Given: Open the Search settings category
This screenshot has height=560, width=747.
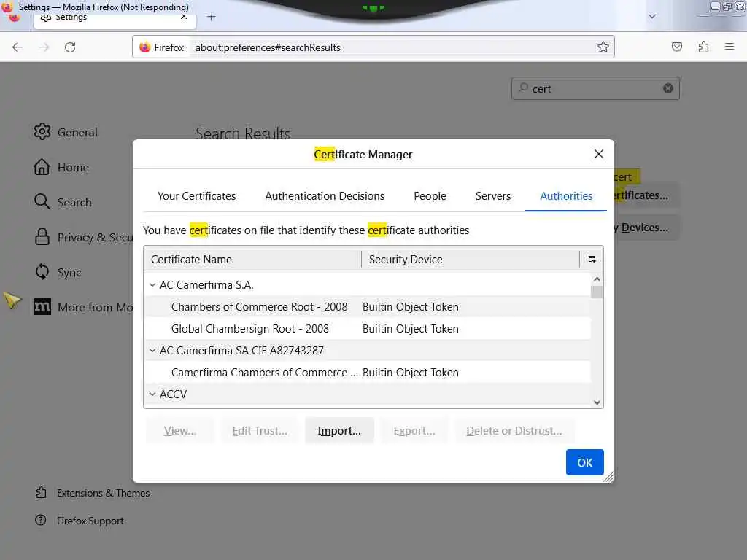Looking at the screenshot, I should [x=63, y=202].
